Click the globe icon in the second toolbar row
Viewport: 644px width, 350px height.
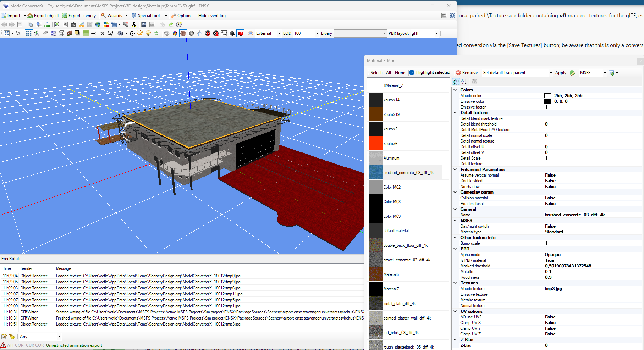click(98, 24)
